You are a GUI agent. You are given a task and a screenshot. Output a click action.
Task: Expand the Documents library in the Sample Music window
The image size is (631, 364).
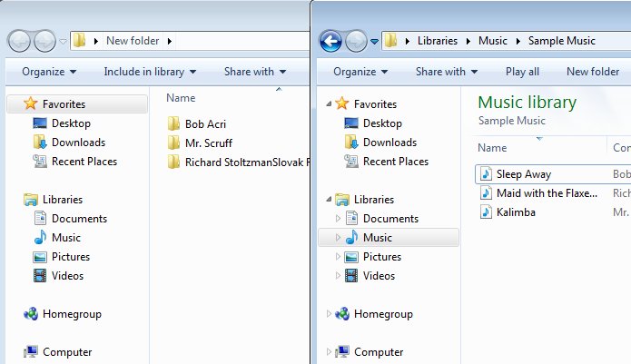click(338, 219)
